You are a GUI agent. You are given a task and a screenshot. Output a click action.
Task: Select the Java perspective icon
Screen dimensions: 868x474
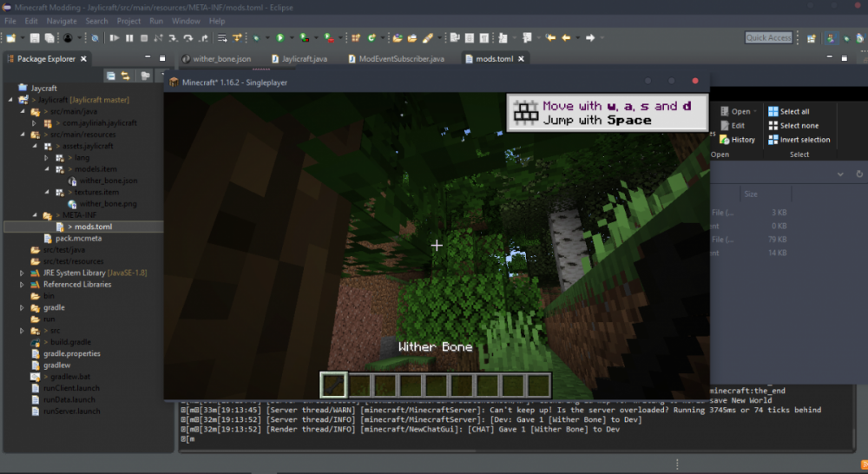pyautogui.click(x=831, y=37)
